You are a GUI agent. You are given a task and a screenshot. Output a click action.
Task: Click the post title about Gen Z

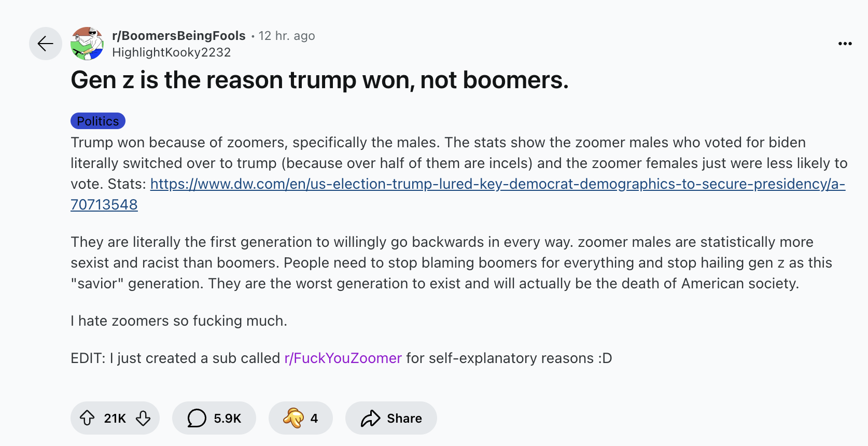319,80
